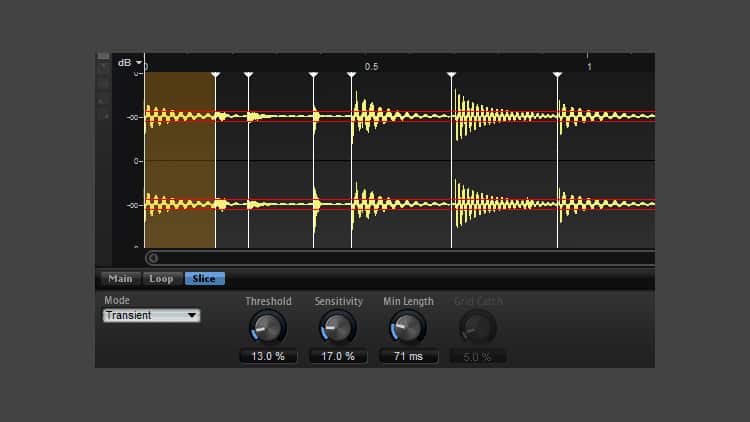Switch to the Loop tab

(x=162, y=278)
